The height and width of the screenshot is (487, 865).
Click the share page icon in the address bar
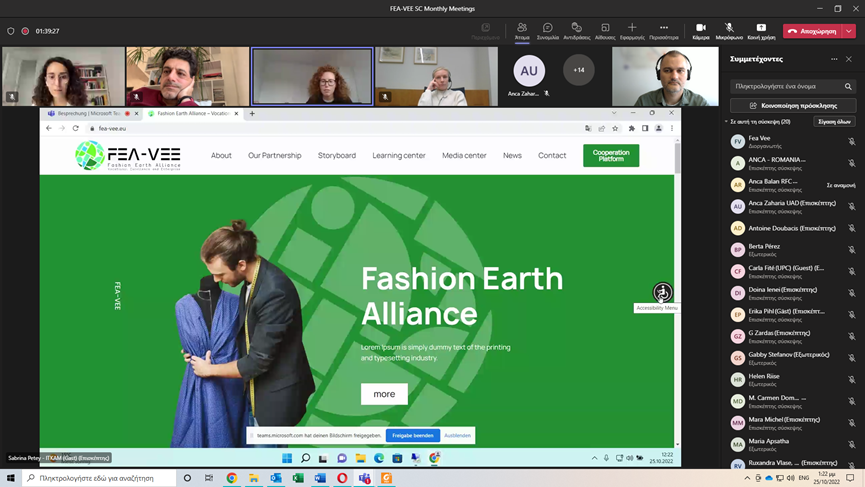click(601, 129)
